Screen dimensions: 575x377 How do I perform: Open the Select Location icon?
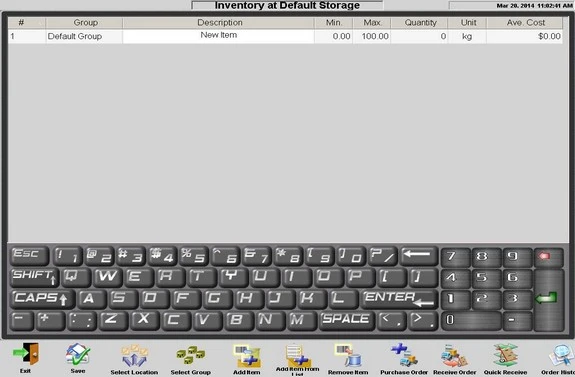click(134, 356)
